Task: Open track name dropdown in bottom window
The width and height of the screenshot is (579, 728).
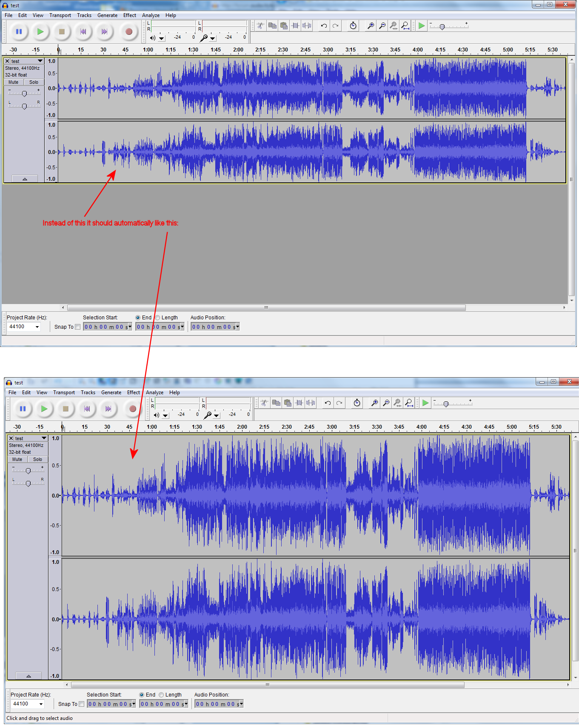Action: click(x=31, y=438)
